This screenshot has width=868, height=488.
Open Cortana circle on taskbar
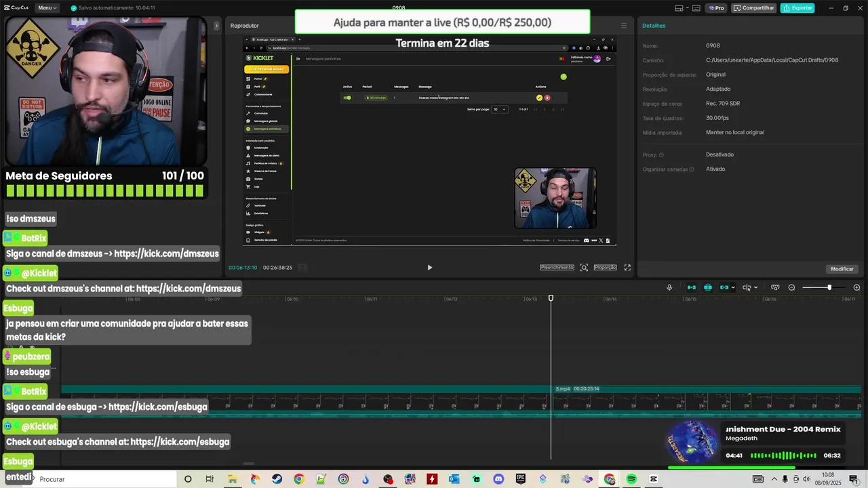pyautogui.click(x=188, y=479)
